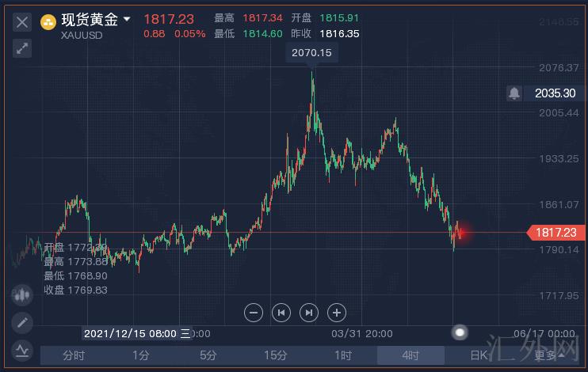Zoom in the chart with plus button
The height and width of the screenshot is (372, 588).
[336, 312]
